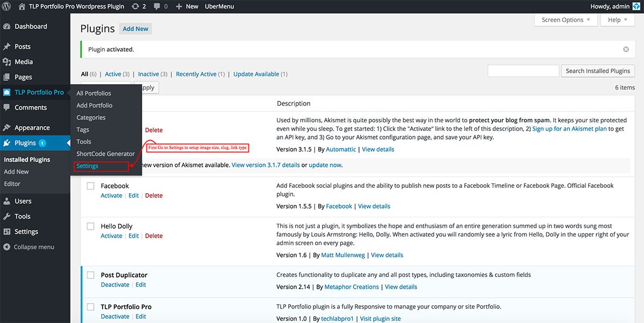644x323 pixels.
Task: Tick the Hello Dolly plugin checkbox
Action: [x=91, y=226]
